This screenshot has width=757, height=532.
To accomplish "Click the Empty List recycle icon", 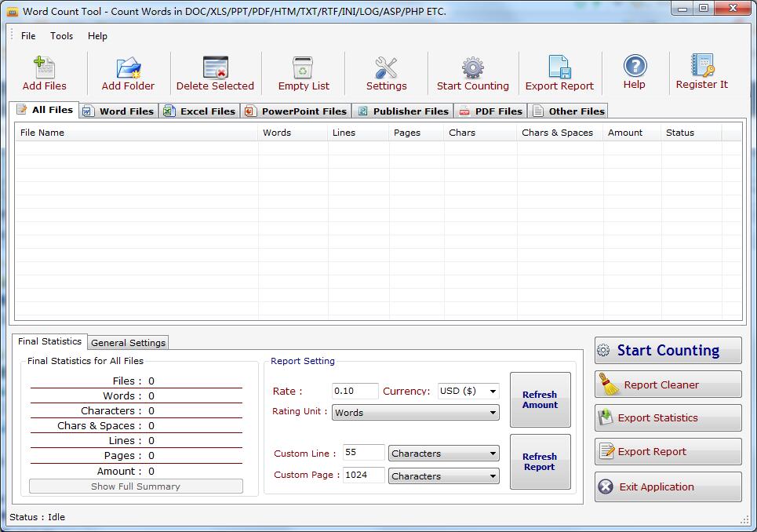I will pos(303,67).
